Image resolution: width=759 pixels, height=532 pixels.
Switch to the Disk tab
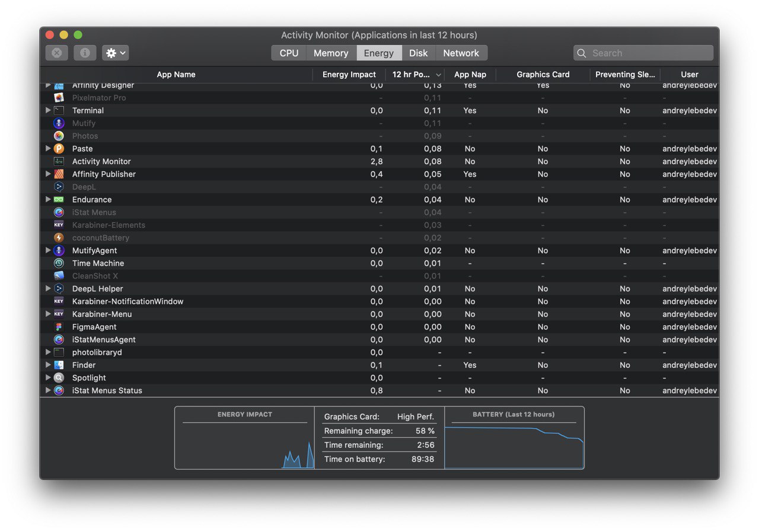(419, 53)
